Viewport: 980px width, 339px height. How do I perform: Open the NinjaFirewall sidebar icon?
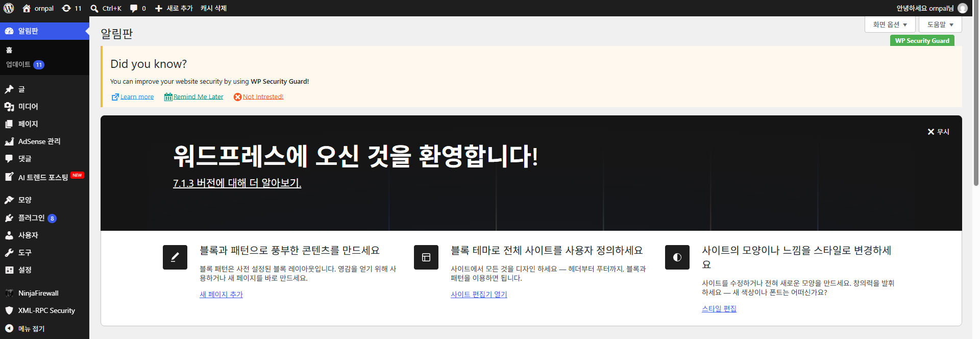[9, 293]
